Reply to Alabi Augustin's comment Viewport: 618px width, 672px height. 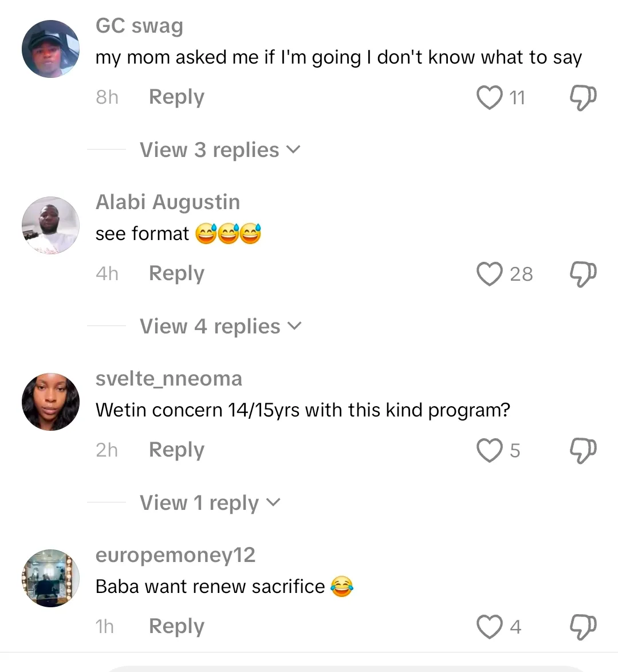[x=176, y=274]
